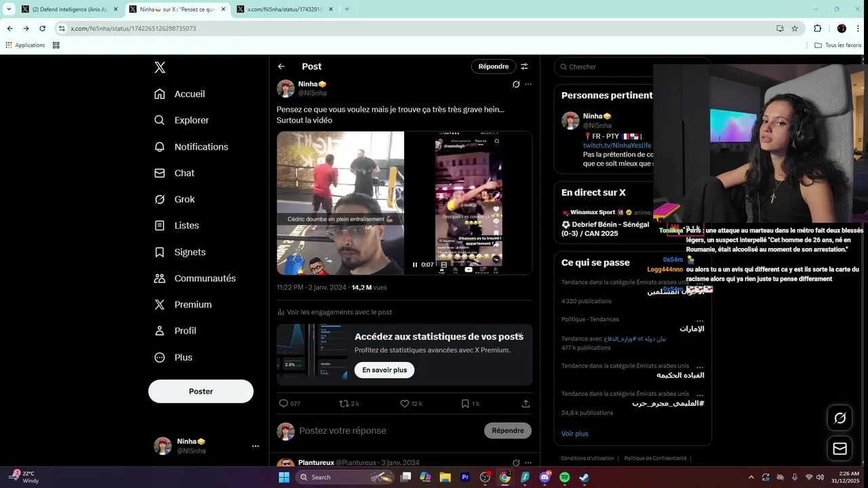
Task: Open options dots for #العليمي_مجرم_حرب trend
Action: [x=700, y=394]
